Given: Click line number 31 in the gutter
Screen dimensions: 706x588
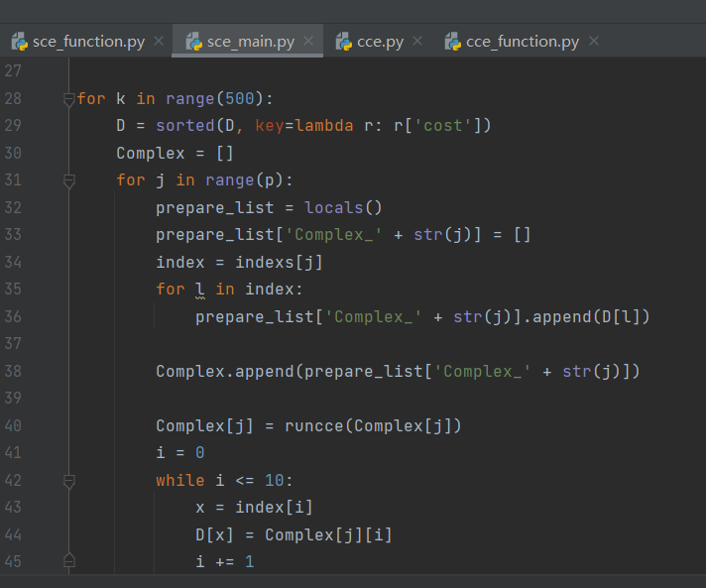Looking at the screenshot, I should pyautogui.click(x=13, y=180).
